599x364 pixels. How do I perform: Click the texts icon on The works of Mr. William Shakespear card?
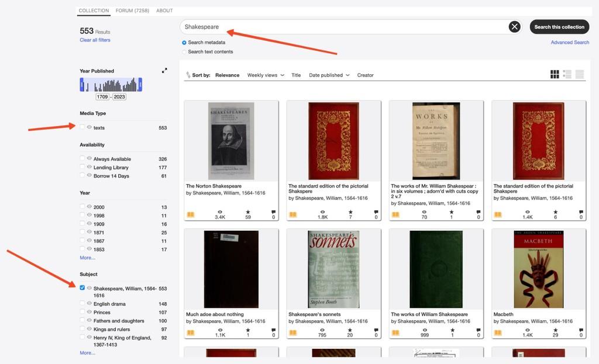[395, 214]
